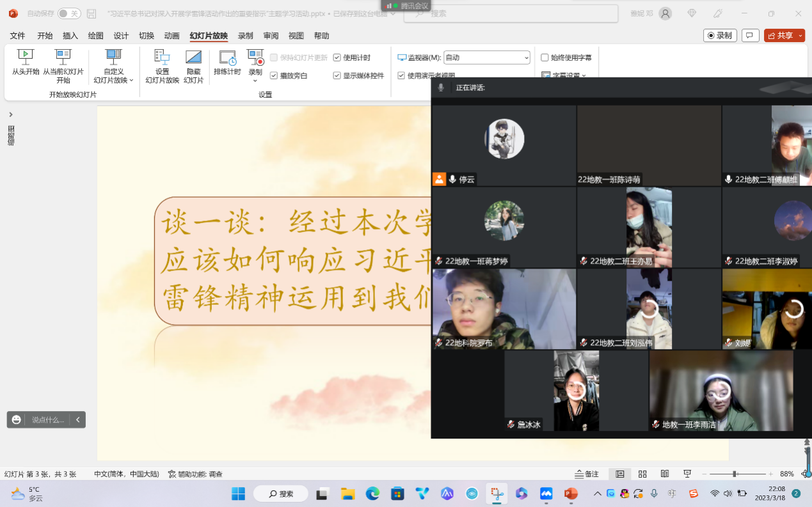
Task: Click the 录制 record slideshow ribbon icon
Action: 255,58
